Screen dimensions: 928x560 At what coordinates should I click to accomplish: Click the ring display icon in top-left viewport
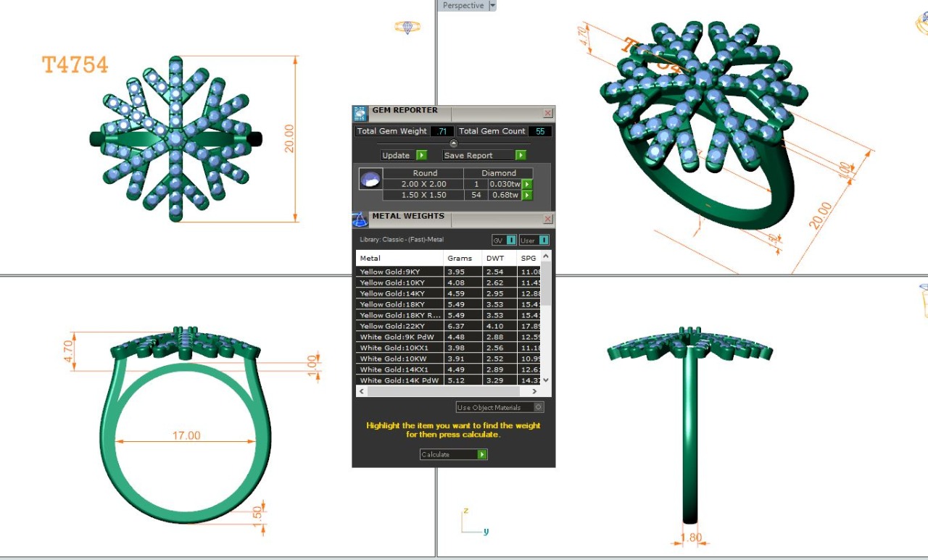pyautogui.click(x=407, y=28)
